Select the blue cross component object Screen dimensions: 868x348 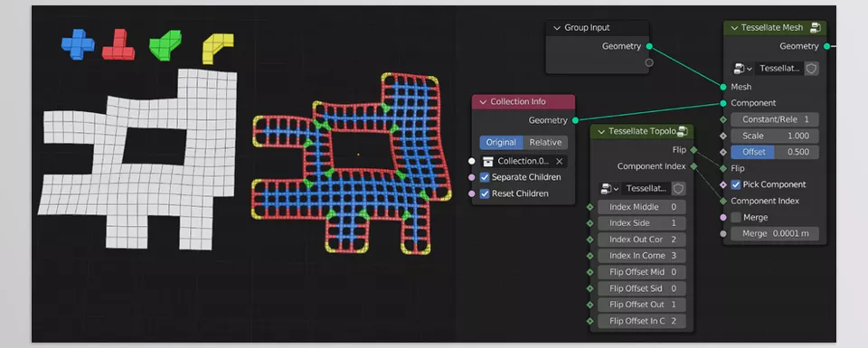point(78,44)
